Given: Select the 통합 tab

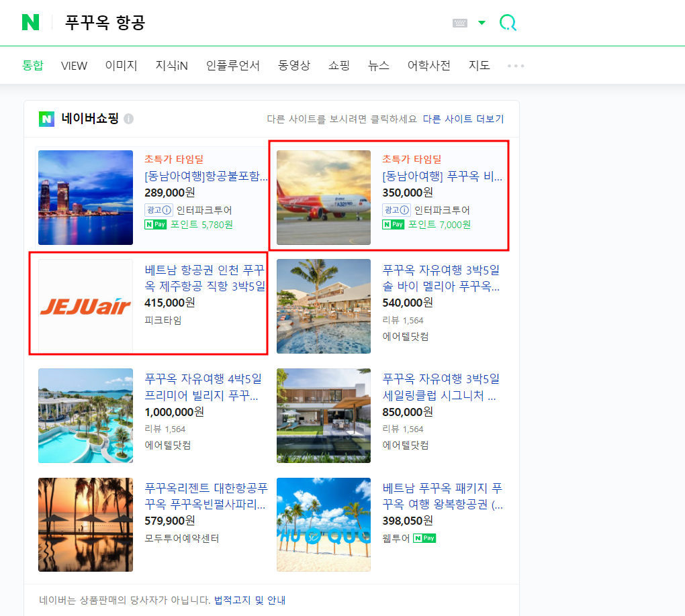Looking at the screenshot, I should (x=33, y=66).
